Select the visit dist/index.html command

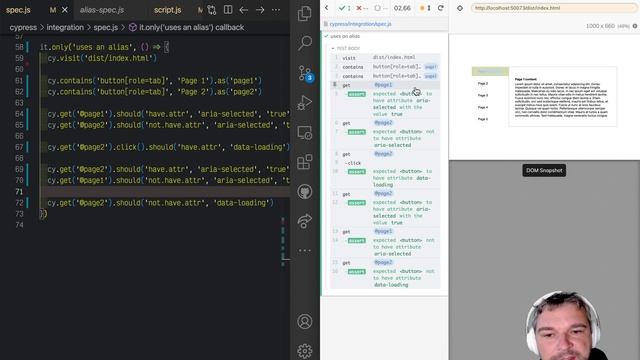tap(385, 58)
